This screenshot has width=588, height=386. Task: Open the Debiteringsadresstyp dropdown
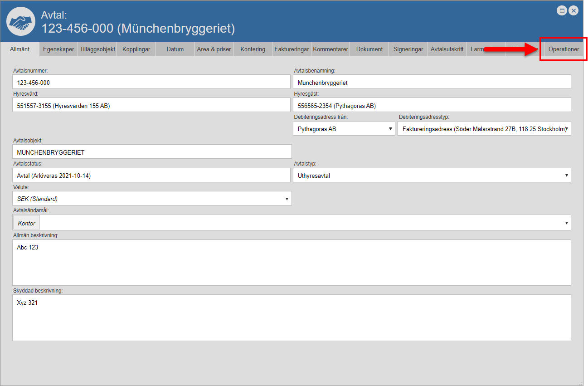point(484,129)
